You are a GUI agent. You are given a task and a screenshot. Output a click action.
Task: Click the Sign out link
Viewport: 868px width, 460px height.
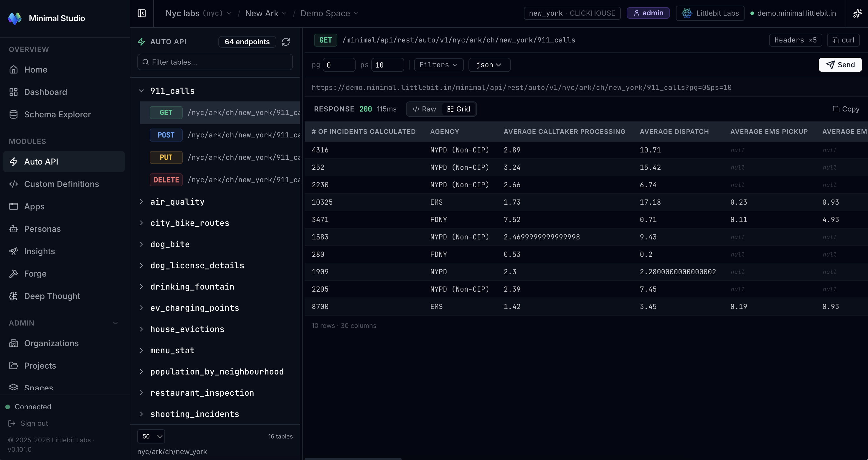point(34,423)
